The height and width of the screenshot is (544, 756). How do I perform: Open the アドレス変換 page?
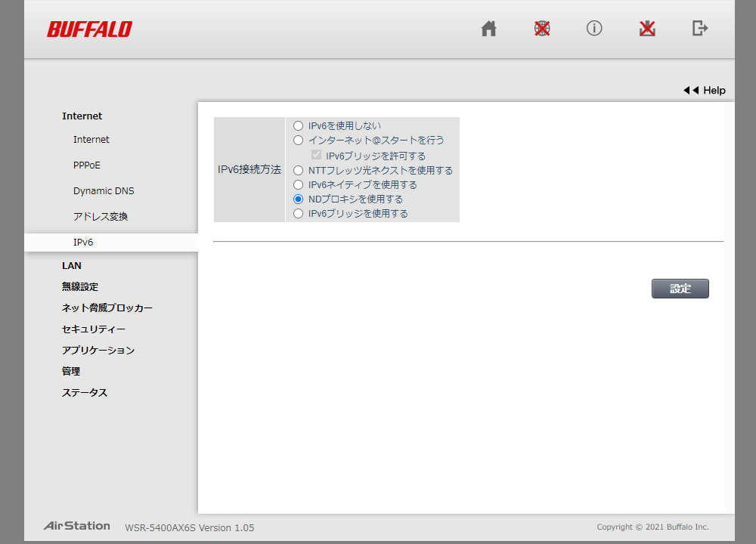tap(101, 217)
